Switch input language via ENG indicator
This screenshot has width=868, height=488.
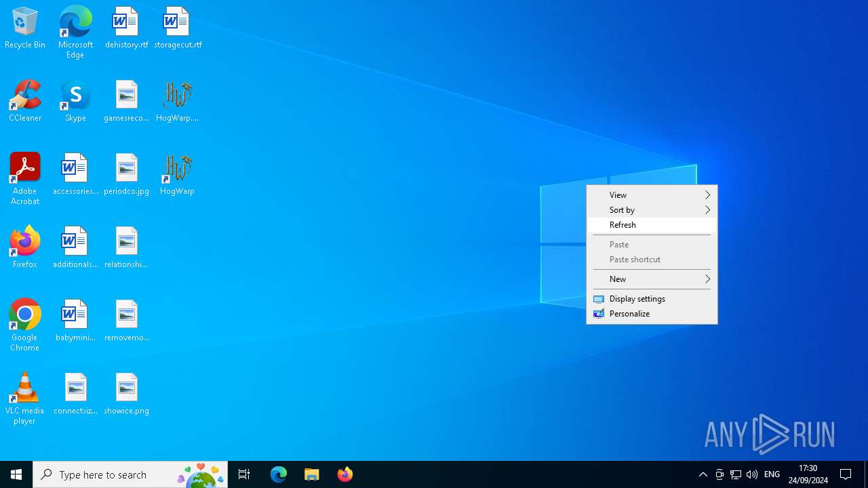tap(772, 474)
